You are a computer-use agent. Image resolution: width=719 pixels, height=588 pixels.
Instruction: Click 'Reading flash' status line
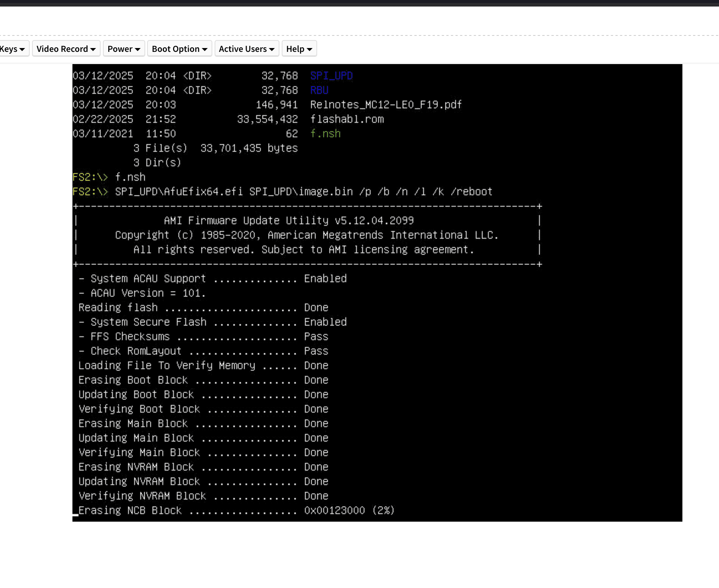(203, 308)
